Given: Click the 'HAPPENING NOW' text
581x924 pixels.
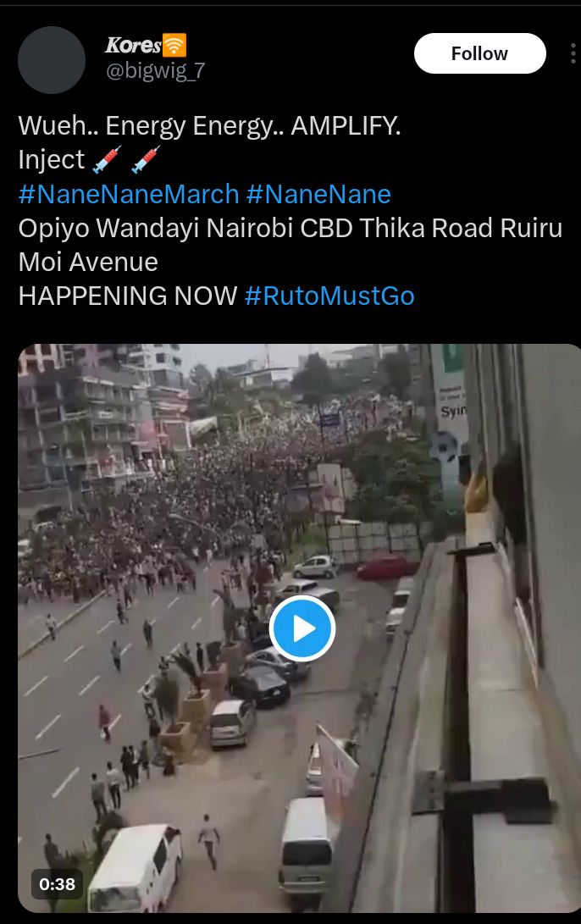Looking at the screenshot, I should 128,296.
